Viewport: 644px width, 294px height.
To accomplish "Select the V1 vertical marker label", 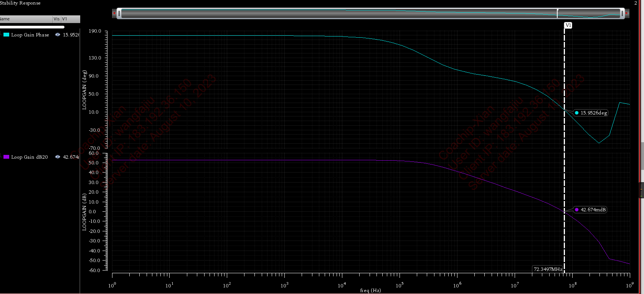I will [568, 25].
